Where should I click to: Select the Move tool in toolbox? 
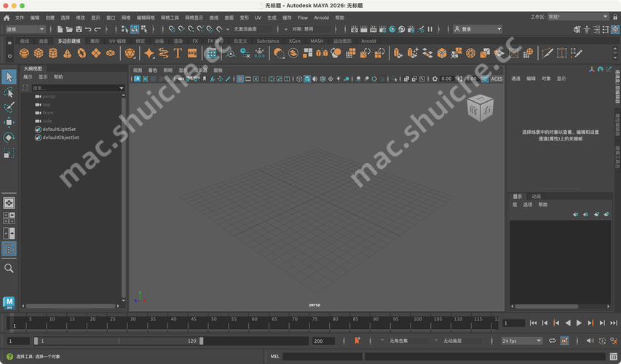coord(9,122)
